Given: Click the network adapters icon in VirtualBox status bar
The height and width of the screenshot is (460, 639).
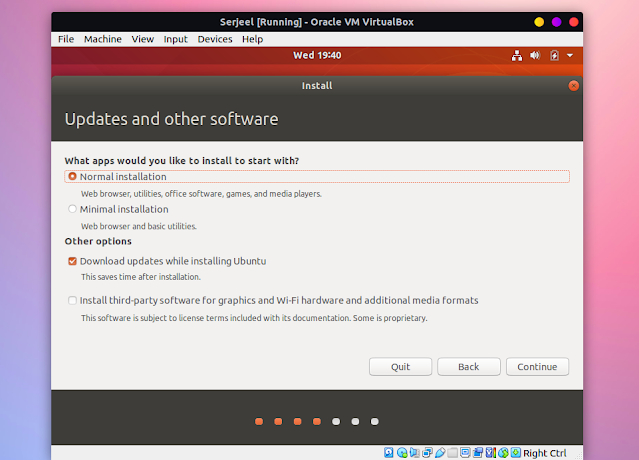Looking at the screenshot, I should [427, 453].
